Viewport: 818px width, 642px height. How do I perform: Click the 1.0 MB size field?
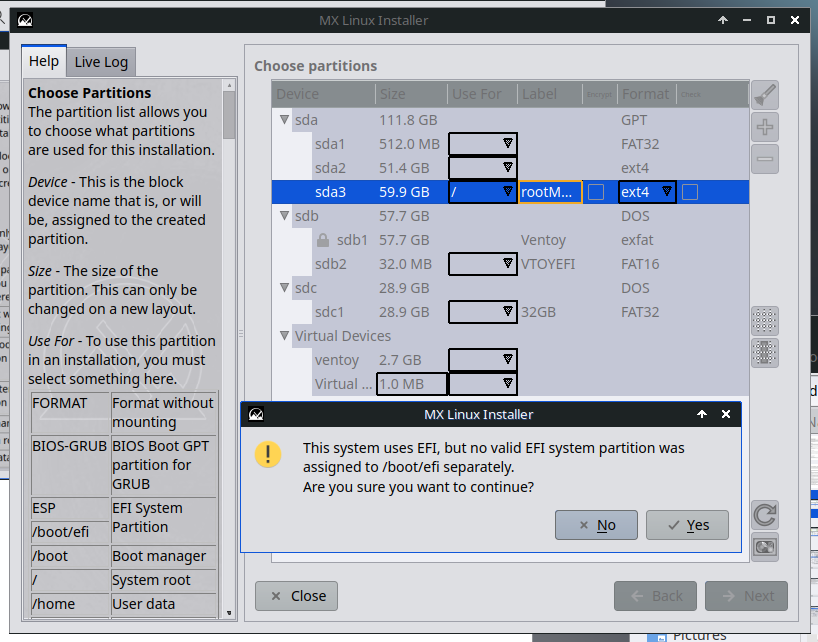(412, 384)
